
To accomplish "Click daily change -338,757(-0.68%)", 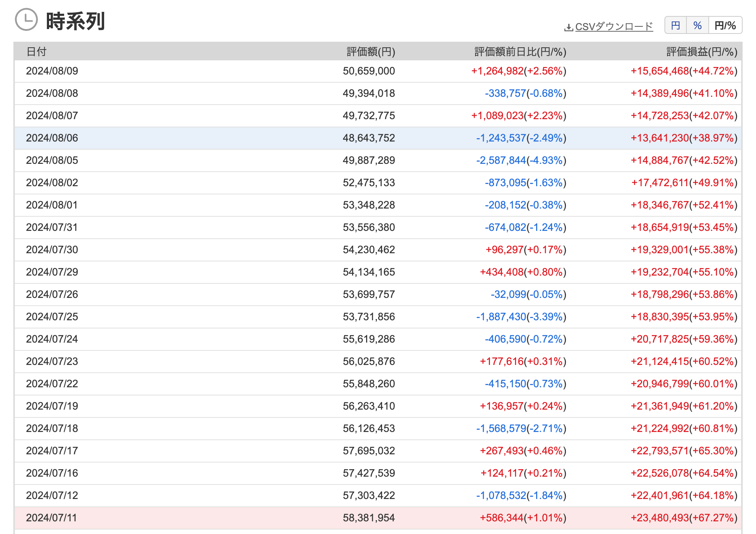I will [x=526, y=93].
